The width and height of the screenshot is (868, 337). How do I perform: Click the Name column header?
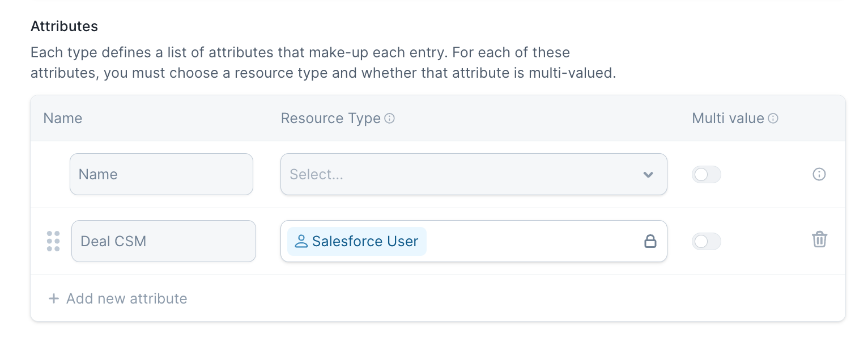63,118
